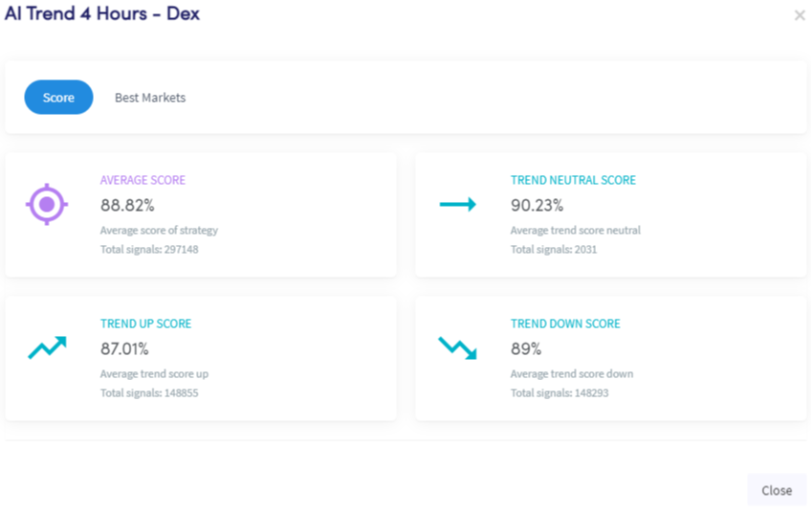The image size is (812, 514).
Task: Click Total signals: 148855 text
Action: (149, 392)
